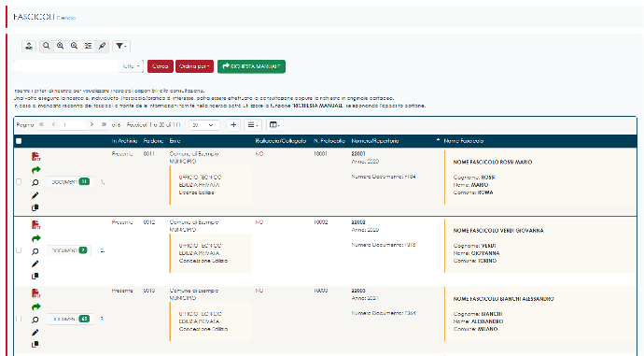Screen dimensions: 644x356
Task: Focus the search text field
Action: [66, 66]
